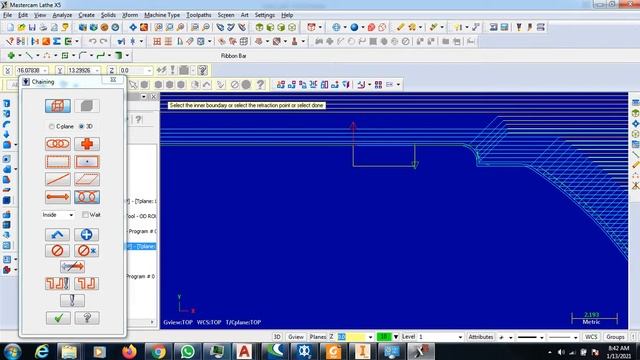Reverse the chain direction
The height and width of the screenshot is (360, 640).
click(x=72, y=267)
